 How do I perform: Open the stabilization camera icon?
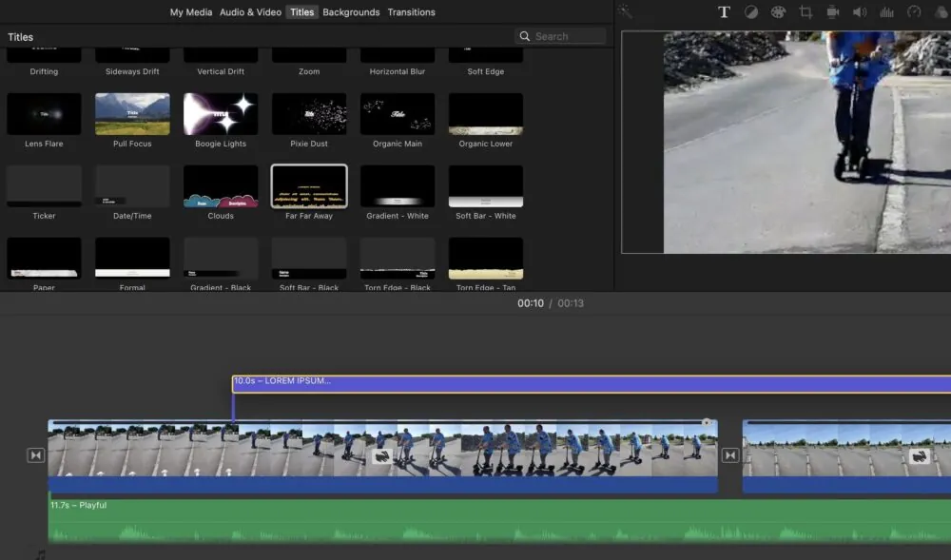pyautogui.click(x=833, y=12)
